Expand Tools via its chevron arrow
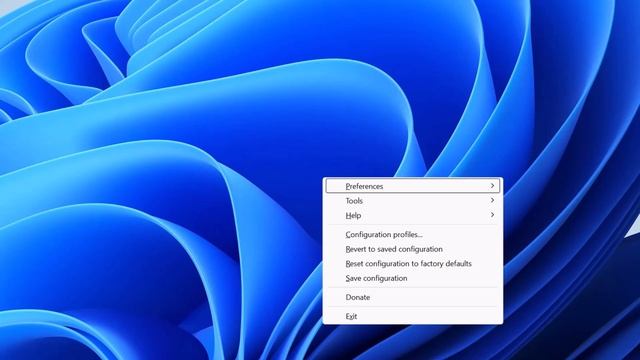 tap(492, 200)
